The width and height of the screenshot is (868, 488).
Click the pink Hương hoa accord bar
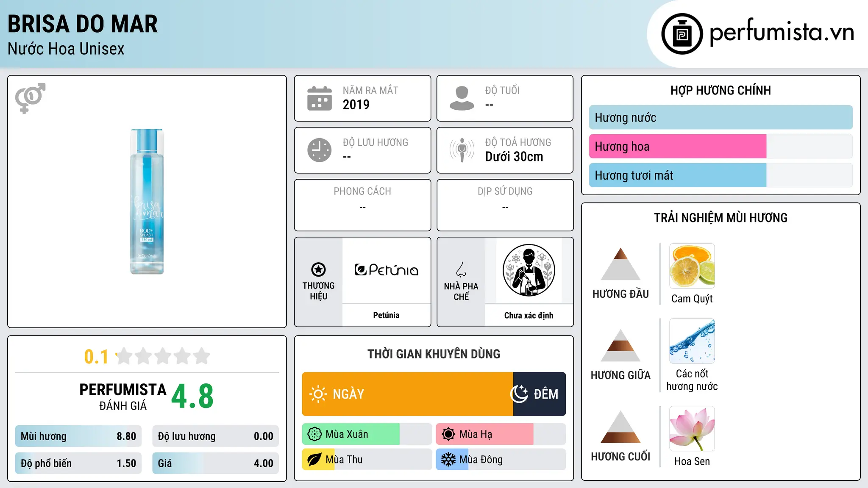pos(678,147)
